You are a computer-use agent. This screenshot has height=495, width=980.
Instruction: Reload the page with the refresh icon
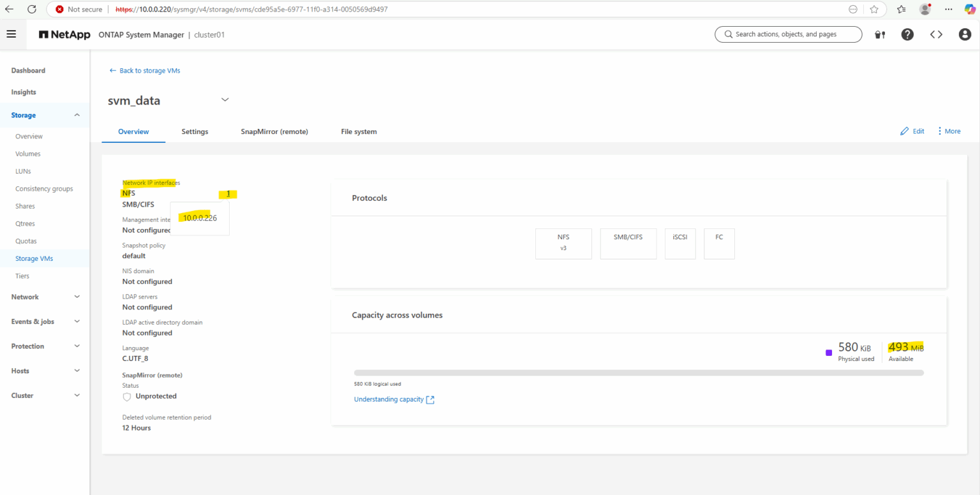click(x=32, y=10)
